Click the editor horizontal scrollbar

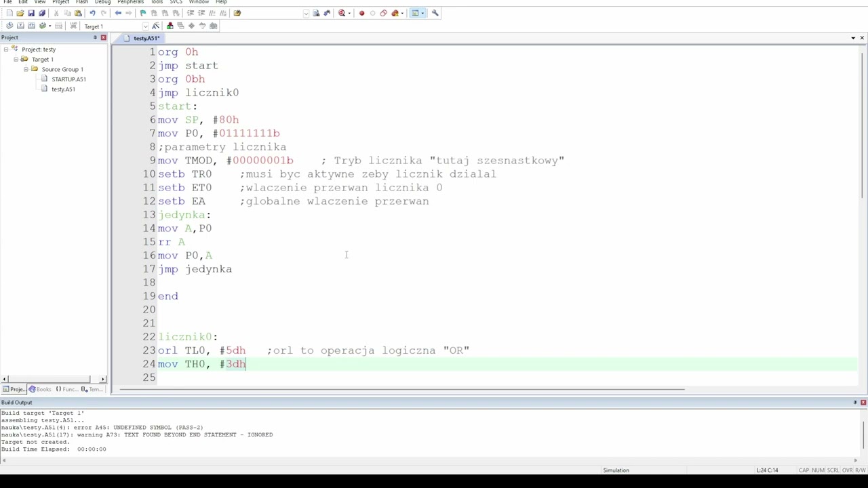403,390
